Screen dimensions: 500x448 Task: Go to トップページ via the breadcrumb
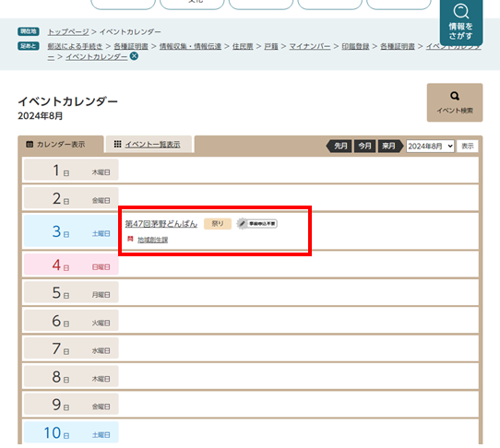[68, 32]
